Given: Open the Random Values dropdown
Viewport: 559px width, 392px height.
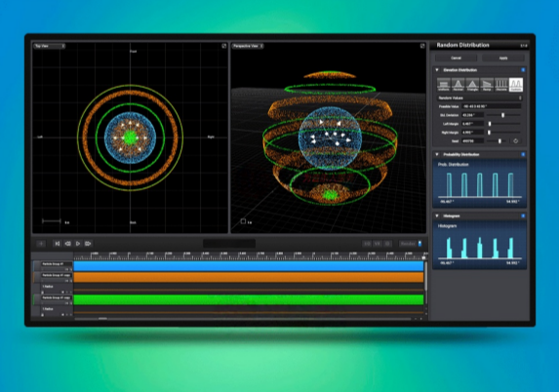Looking at the screenshot, I should tap(480, 98).
